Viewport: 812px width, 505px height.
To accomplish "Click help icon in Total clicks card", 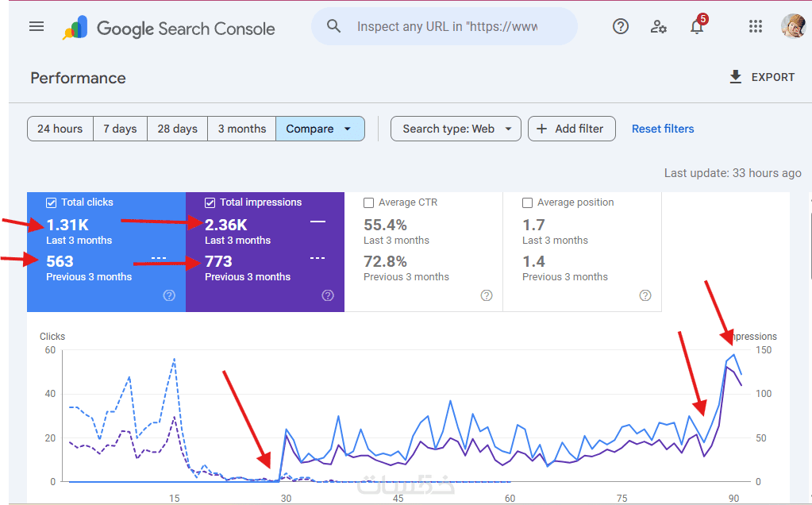I will (169, 295).
